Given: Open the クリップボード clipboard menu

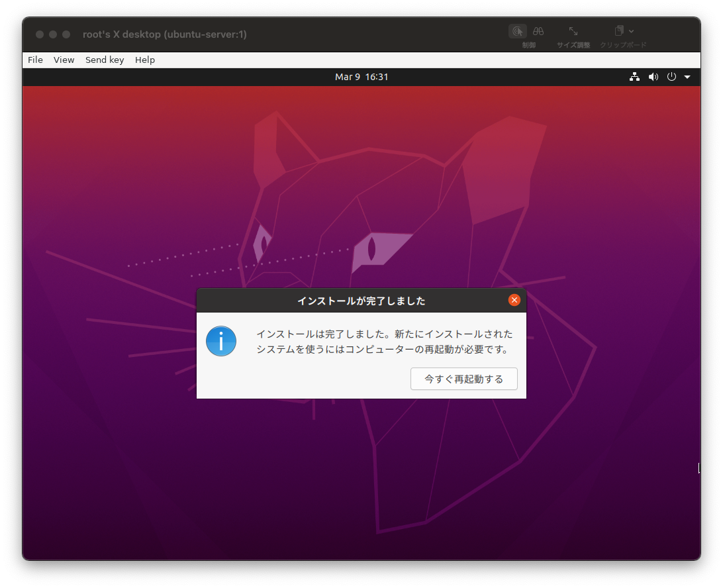Looking at the screenshot, I should tap(624, 31).
